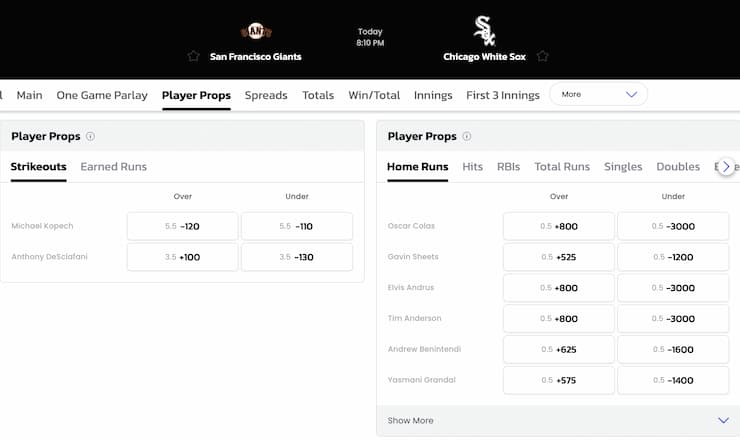
Task: Select Gavin Sheets under 0.5 at -1200
Action: point(673,257)
